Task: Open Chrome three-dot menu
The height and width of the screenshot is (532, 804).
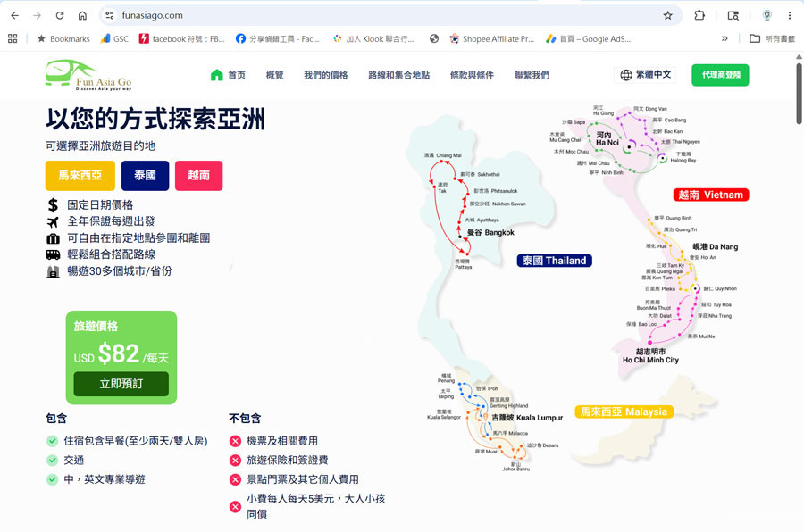Action: click(789, 15)
